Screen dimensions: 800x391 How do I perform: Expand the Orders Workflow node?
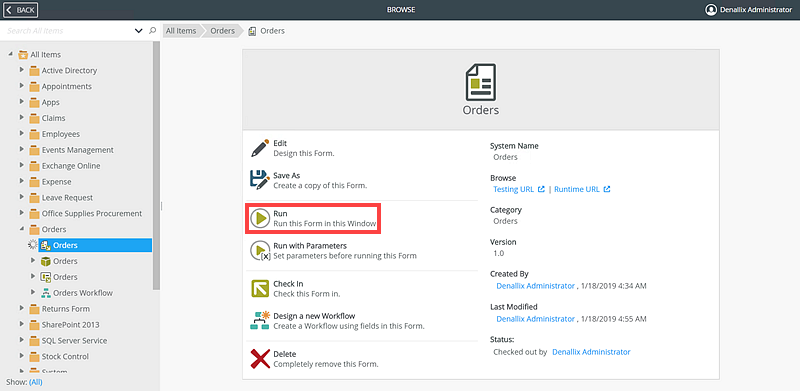pos(33,292)
